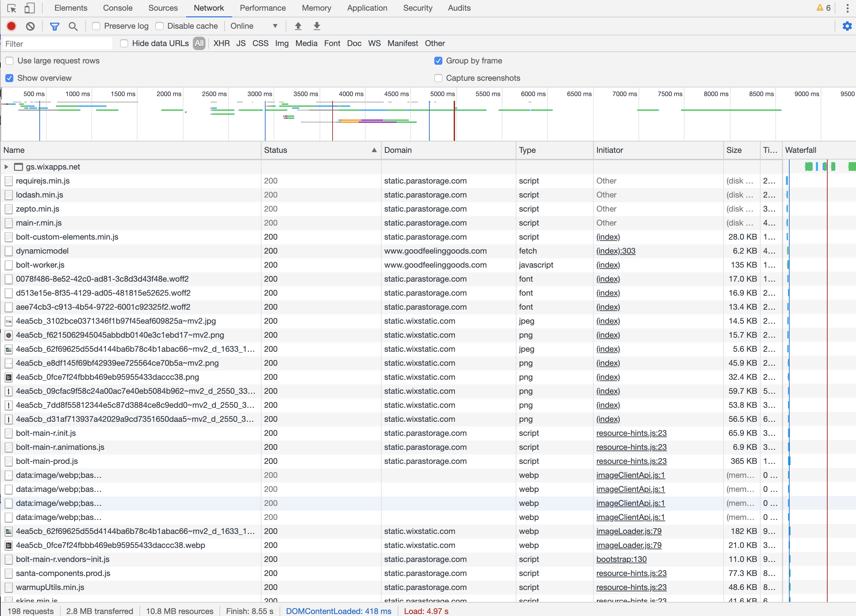
Task: Check the Disable cache option
Action: coord(160,26)
